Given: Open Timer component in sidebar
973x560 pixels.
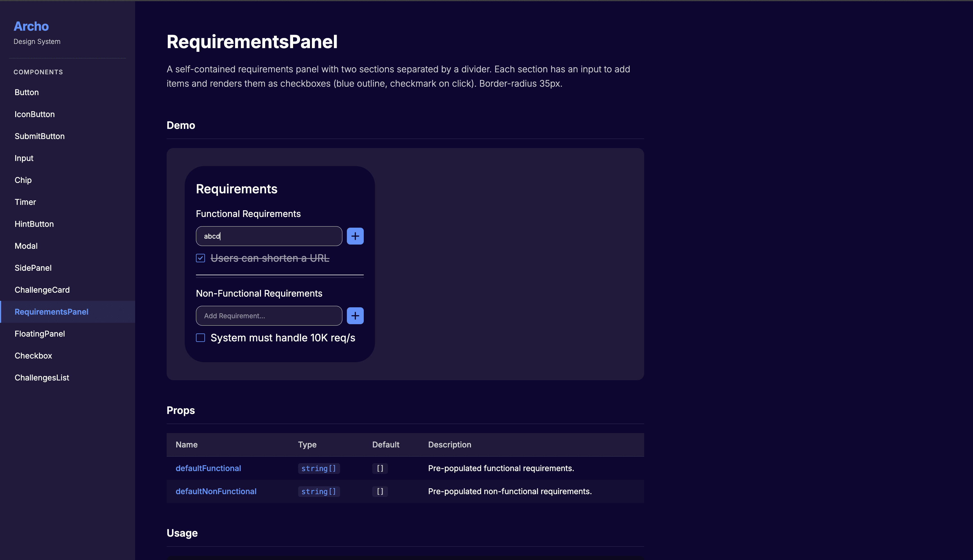Looking at the screenshot, I should 25,202.
